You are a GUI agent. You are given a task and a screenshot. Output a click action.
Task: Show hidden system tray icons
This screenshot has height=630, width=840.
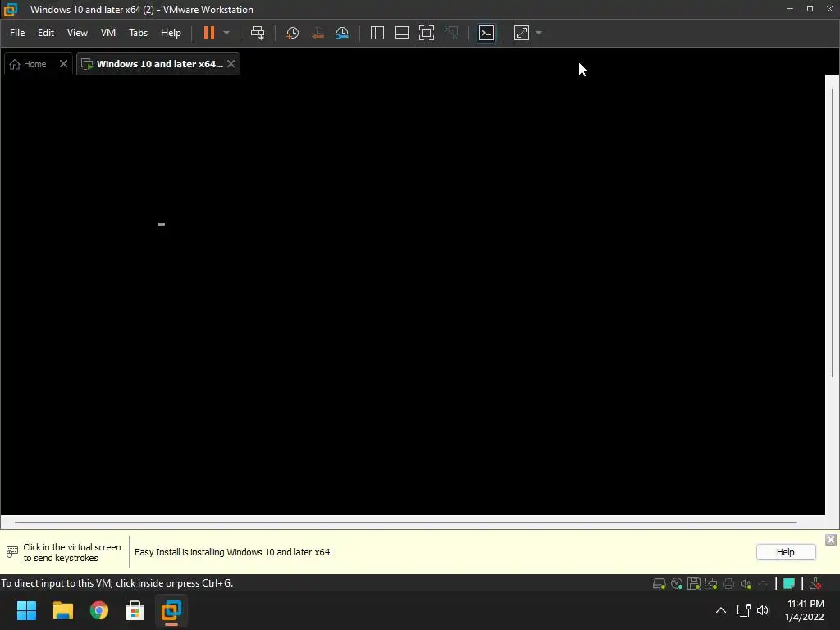[x=721, y=610]
